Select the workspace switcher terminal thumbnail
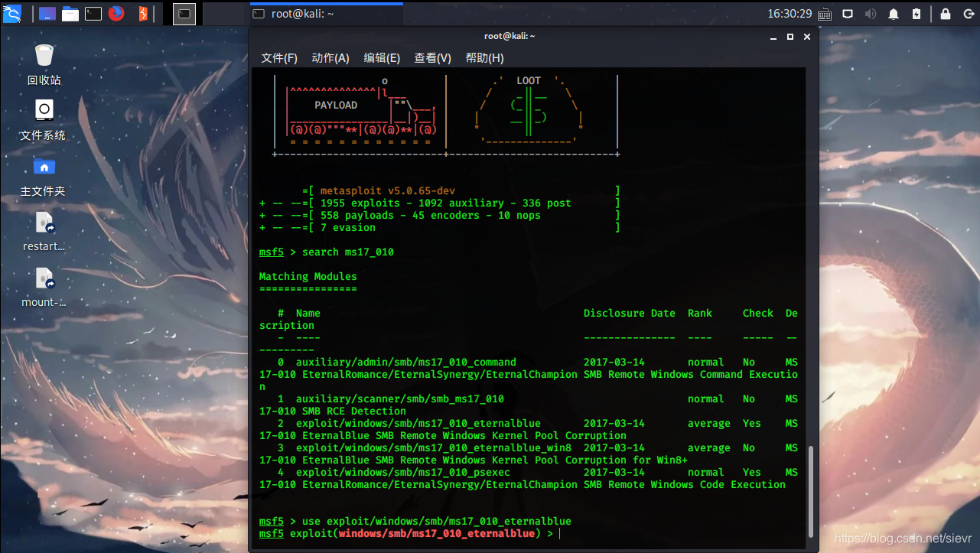980x553 pixels. (x=184, y=13)
